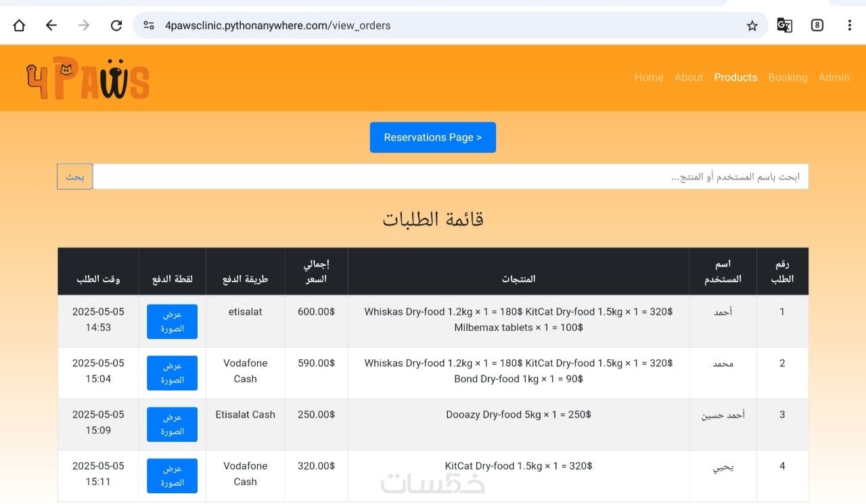Open the Booking nav link
Screen dimensions: 866x504
[x=788, y=78]
